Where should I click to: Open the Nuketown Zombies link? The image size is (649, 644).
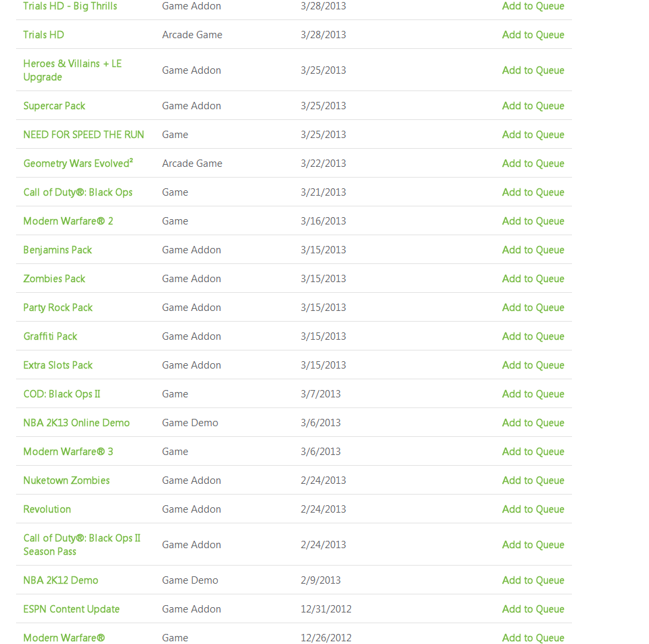[x=66, y=480]
